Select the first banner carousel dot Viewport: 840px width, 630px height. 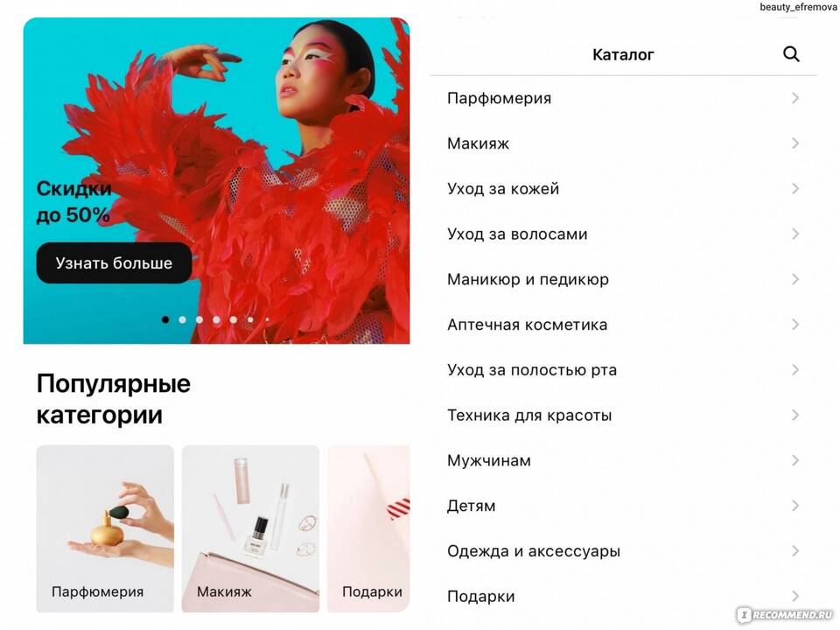click(165, 320)
